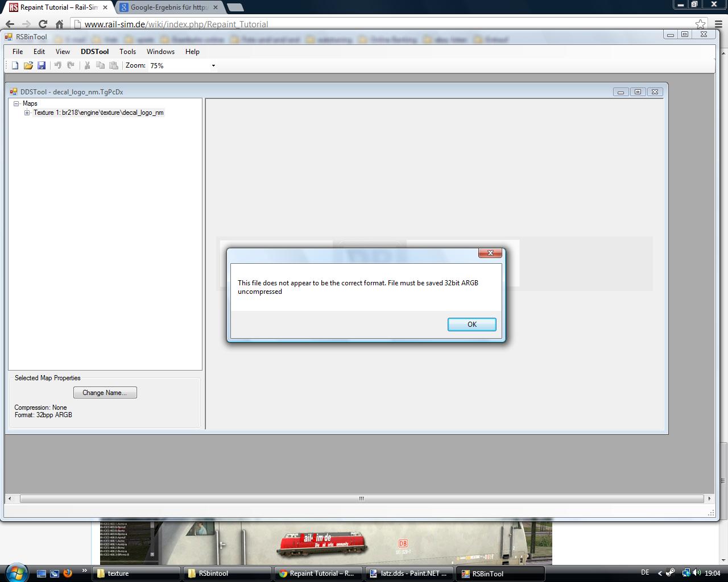Image resolution: width=728 pixels, height=582 pixels.
Task: Switch to the texture folder taskbar button
Action: click(136, 573)
